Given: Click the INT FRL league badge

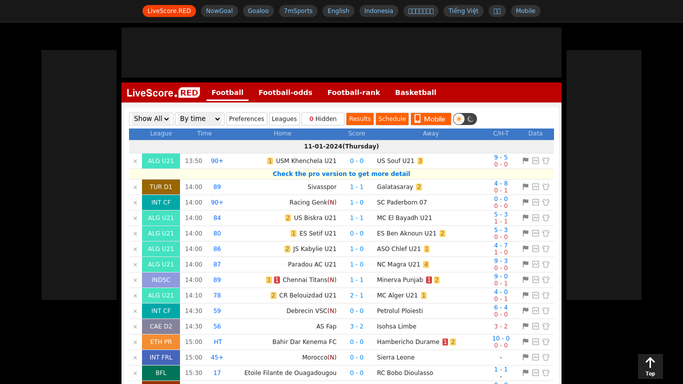Looking at the screenshot, I should (161, 357).
